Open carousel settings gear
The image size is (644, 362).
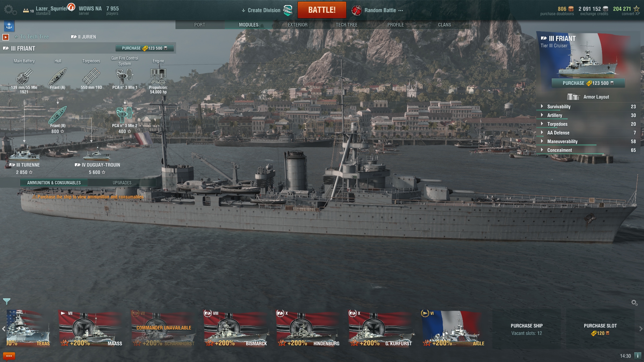point(634,303)
